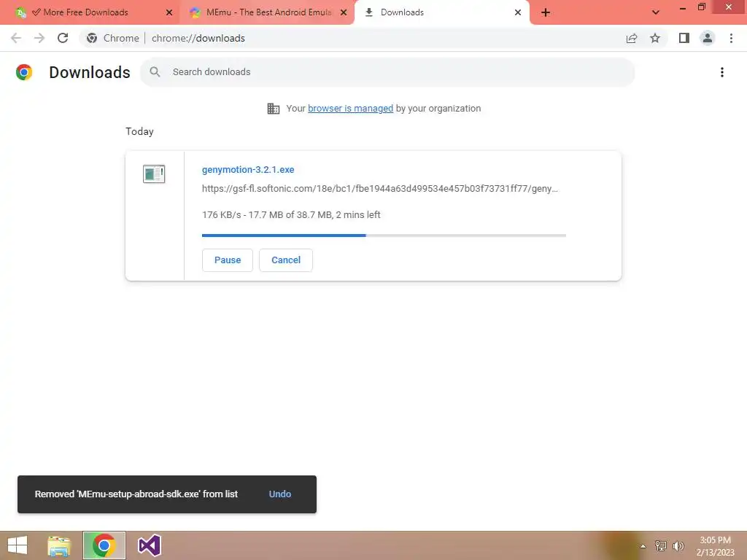The image size is (747, 560).
Task: Click the taskbar clock showing 3:05 PM
Action: point(715,546)
